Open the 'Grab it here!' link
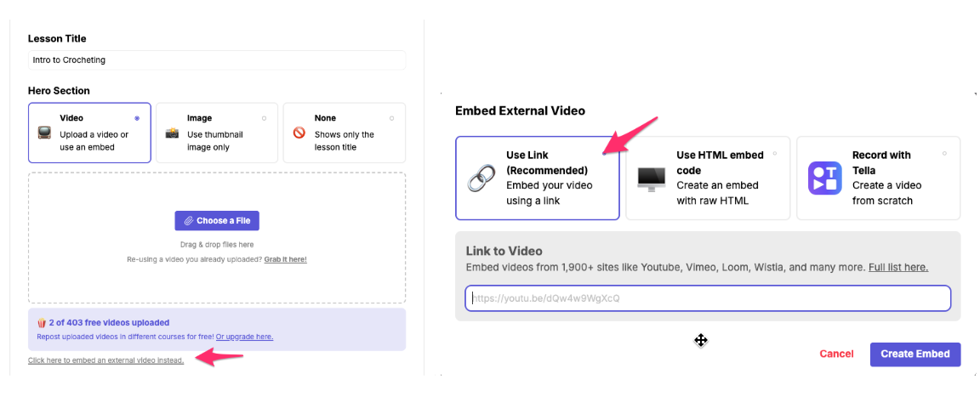 coord(285,259)
